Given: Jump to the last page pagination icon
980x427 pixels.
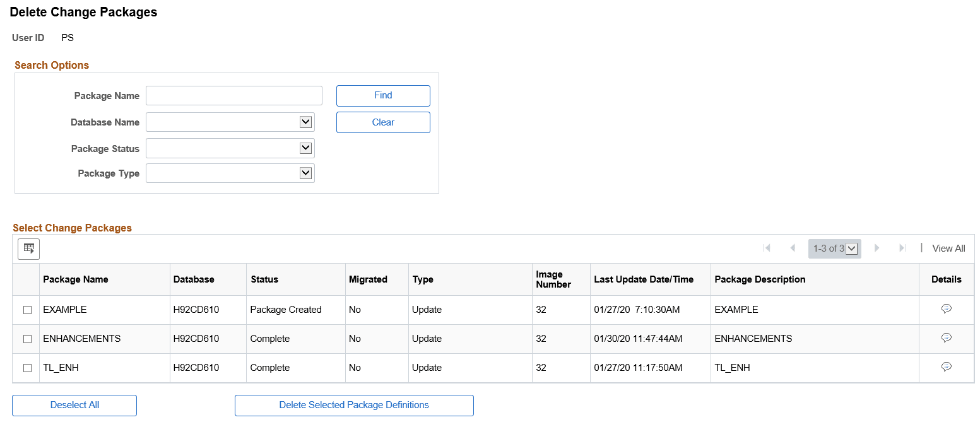Looking at the screenshot, I should pyautogui.click(x=902, y=248).
